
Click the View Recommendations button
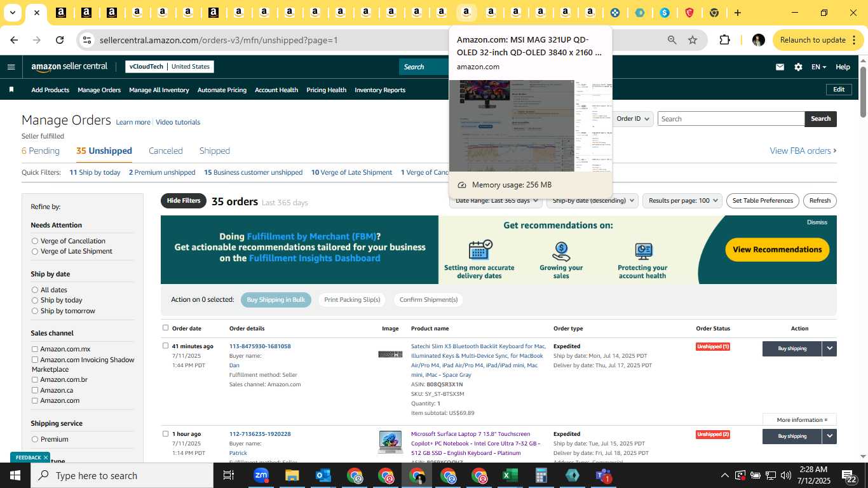(777, 250)
